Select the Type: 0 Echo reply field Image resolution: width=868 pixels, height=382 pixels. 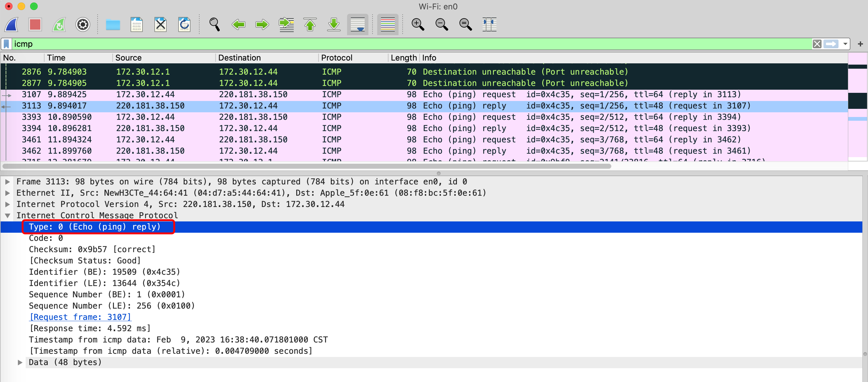tap(431, 227)
